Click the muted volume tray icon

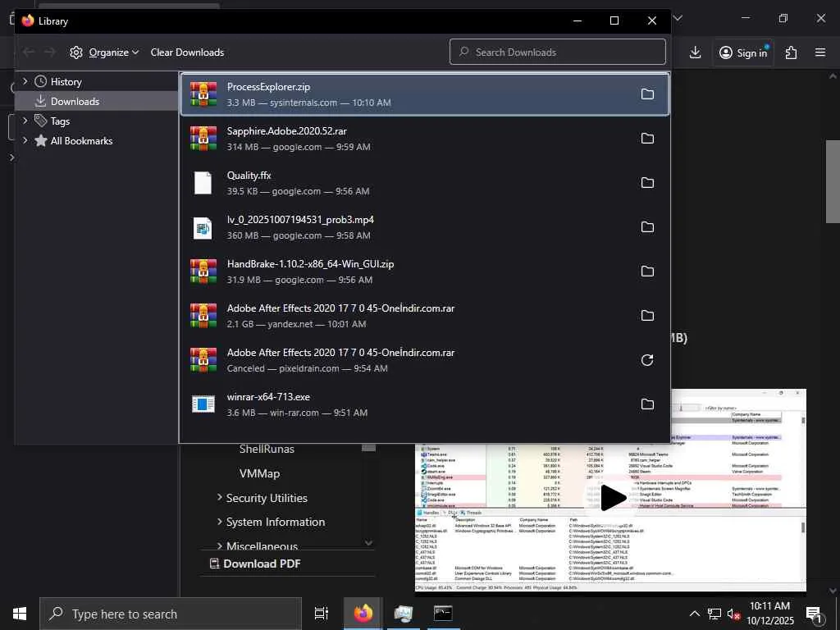tap(733, 614)
